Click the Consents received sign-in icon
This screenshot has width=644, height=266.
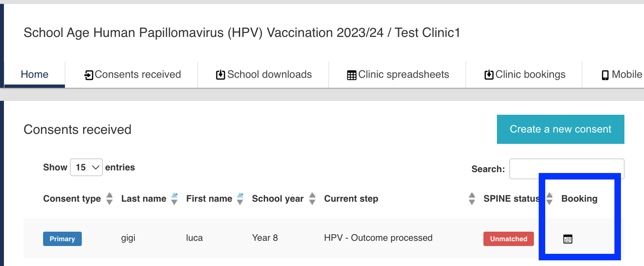(89, 75)
